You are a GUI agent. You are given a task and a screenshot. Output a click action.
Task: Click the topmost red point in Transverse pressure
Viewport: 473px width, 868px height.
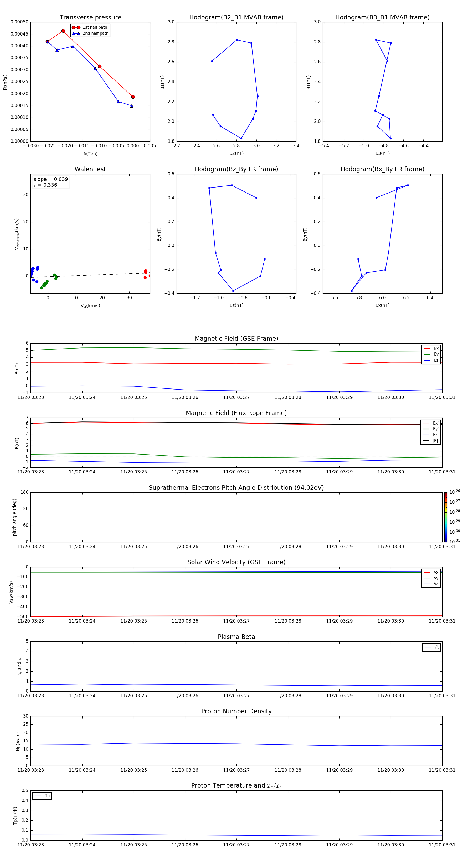tap(63, 31)
